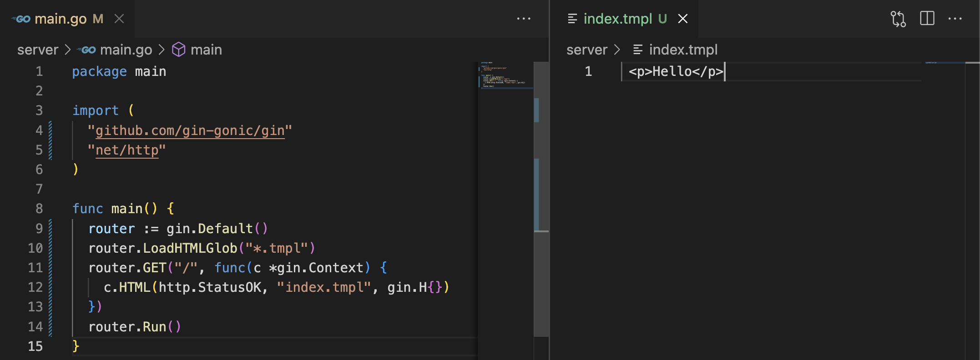Split the right editor with split icon
Image resolution: width=980 pixels, height=360 pixels.
point(927,19)
